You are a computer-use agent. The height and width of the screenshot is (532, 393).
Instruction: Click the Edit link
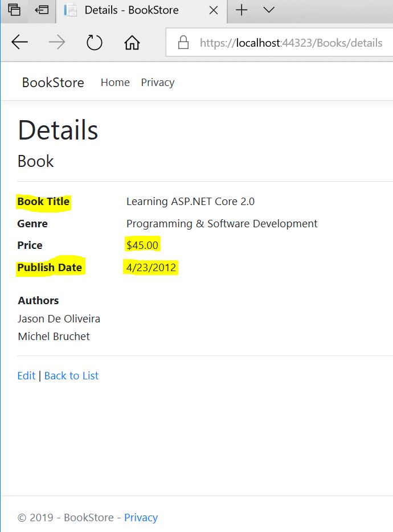click(x=26, y=376)
